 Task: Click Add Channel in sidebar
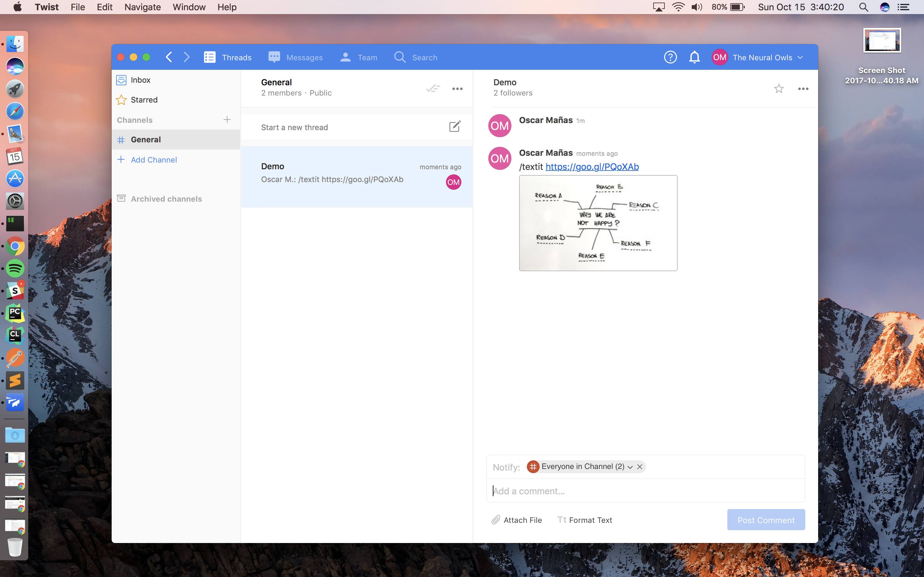click(153, 160)
